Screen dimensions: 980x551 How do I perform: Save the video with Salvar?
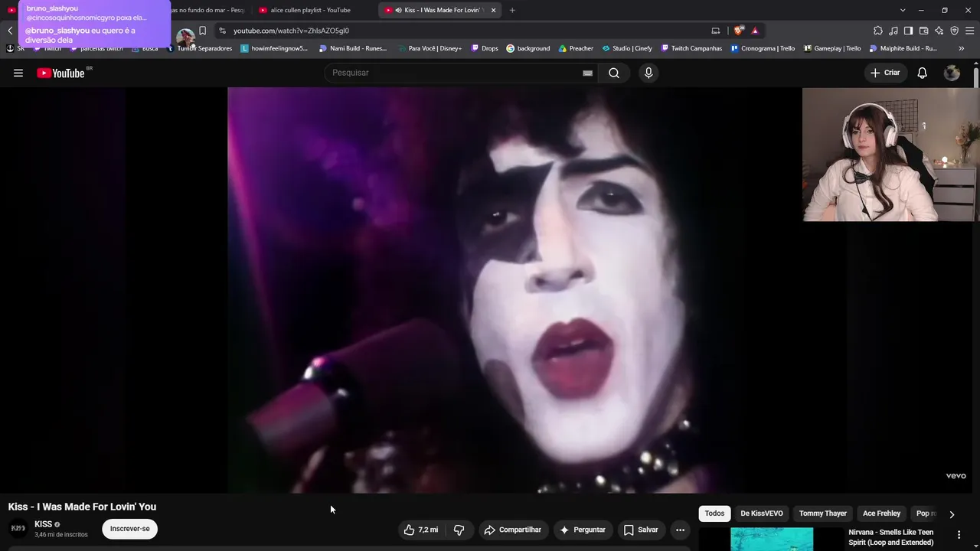point(641,530)
